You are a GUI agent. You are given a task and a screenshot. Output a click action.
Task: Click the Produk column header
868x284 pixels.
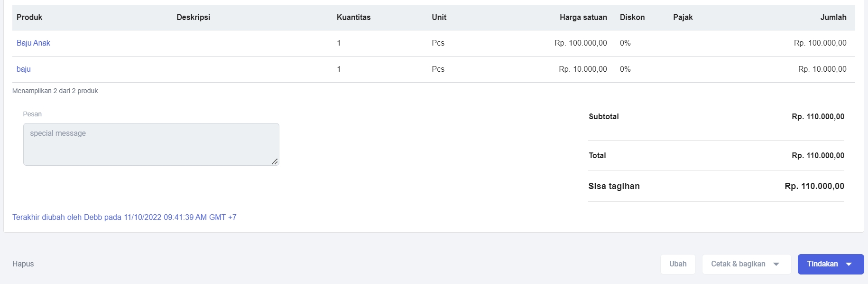pos(29,17)
